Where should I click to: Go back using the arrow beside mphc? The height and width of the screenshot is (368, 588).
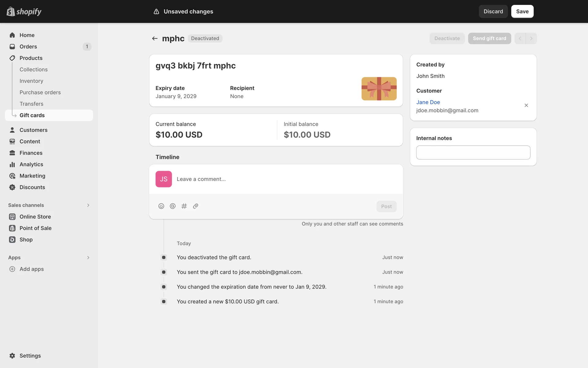tap(155, 38)
